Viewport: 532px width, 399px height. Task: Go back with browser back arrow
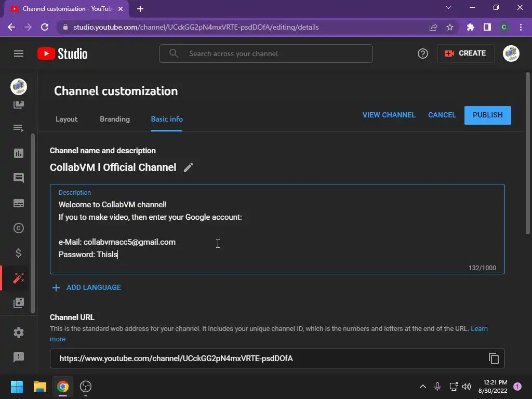pos(11,27)
